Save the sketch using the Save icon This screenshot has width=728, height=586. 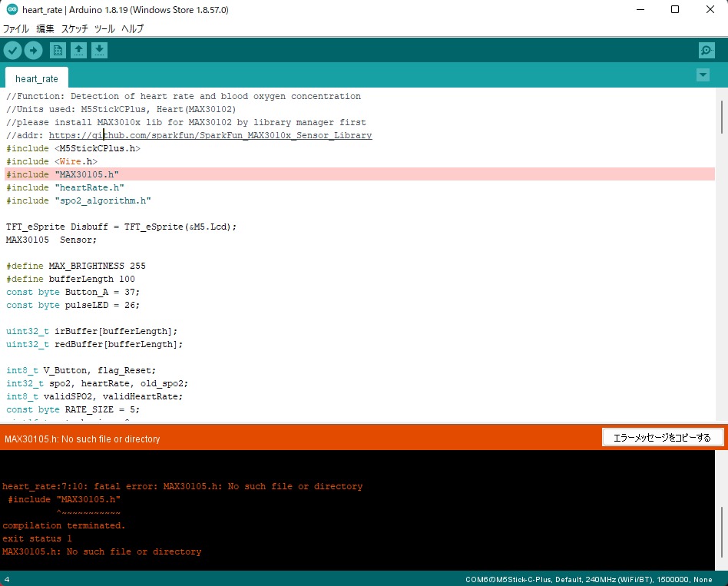point(99,49)
